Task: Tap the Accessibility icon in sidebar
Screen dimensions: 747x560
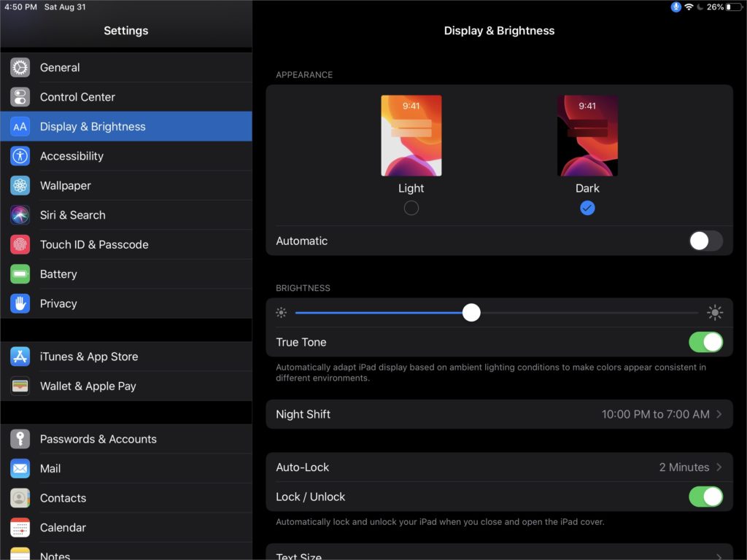Action: tap(20, 156)
